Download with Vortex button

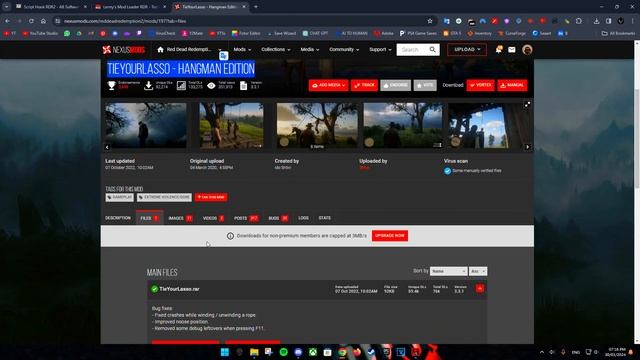click(480, 85)
